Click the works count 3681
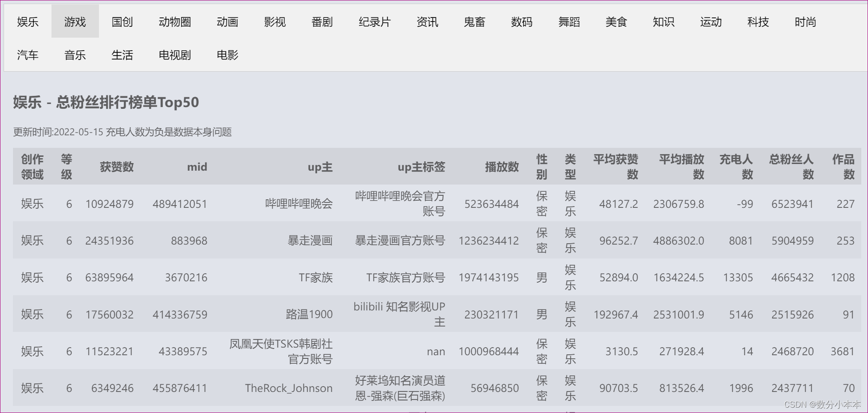 pos(843,351)
